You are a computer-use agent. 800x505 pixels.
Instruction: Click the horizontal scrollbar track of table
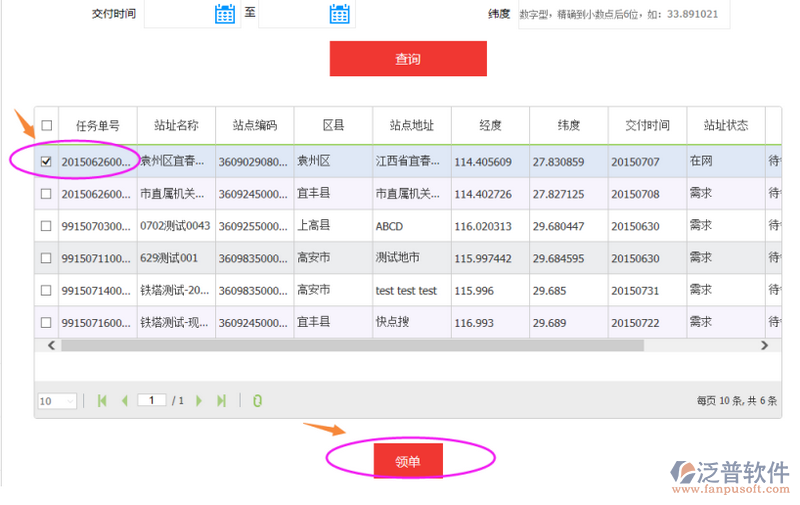coord(700,345)
